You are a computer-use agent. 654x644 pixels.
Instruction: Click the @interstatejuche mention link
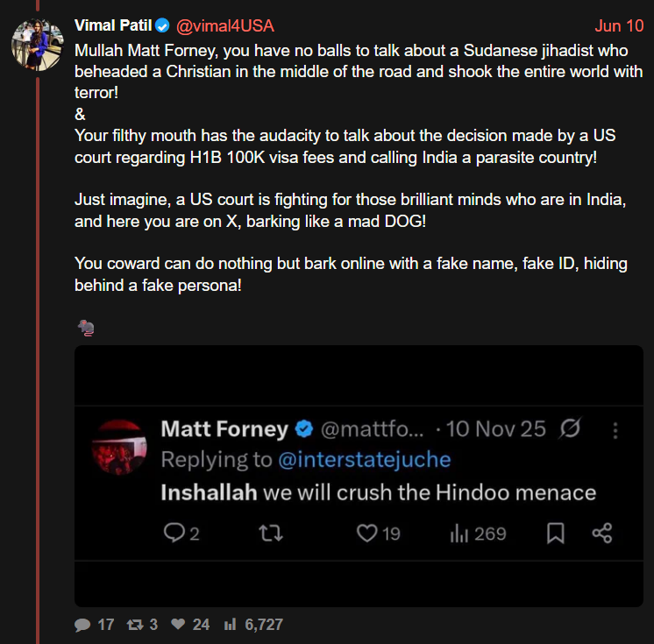point(365,460)
